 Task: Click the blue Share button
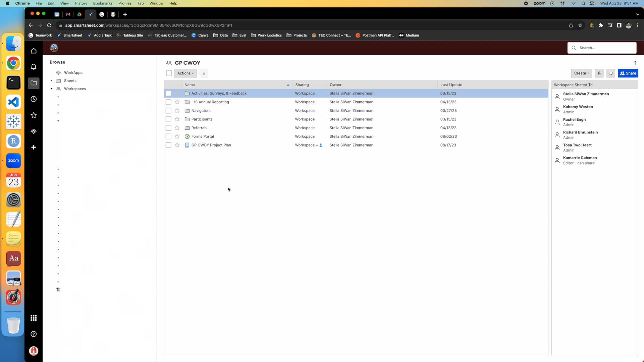(x=628, y=73)
